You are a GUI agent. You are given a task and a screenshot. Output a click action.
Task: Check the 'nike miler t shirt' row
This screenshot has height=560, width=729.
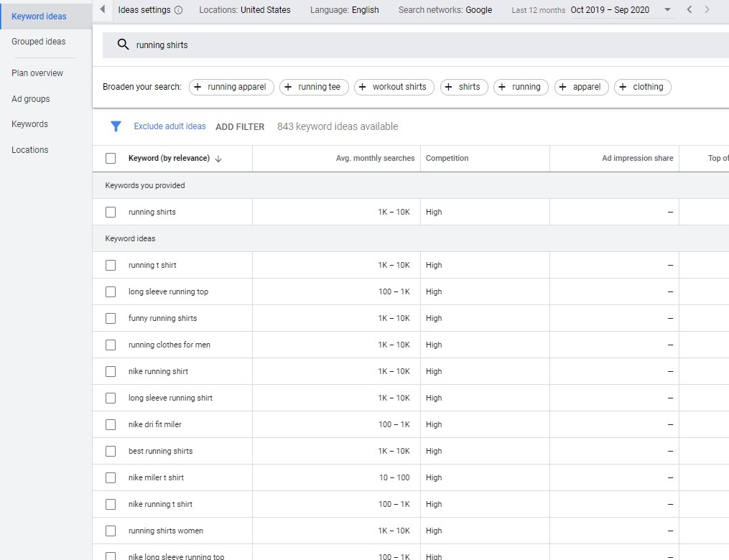111,477
